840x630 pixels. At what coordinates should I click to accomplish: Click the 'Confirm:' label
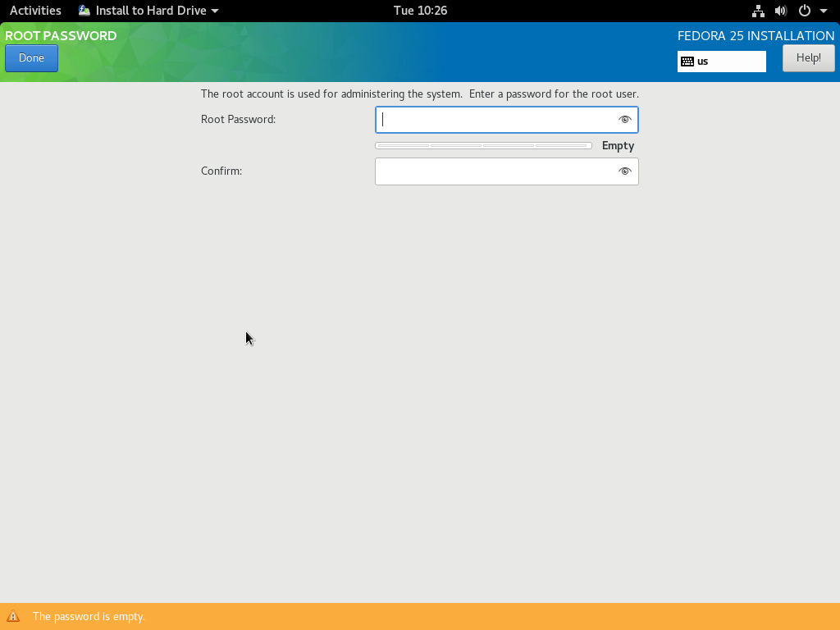tap(221, 171)
